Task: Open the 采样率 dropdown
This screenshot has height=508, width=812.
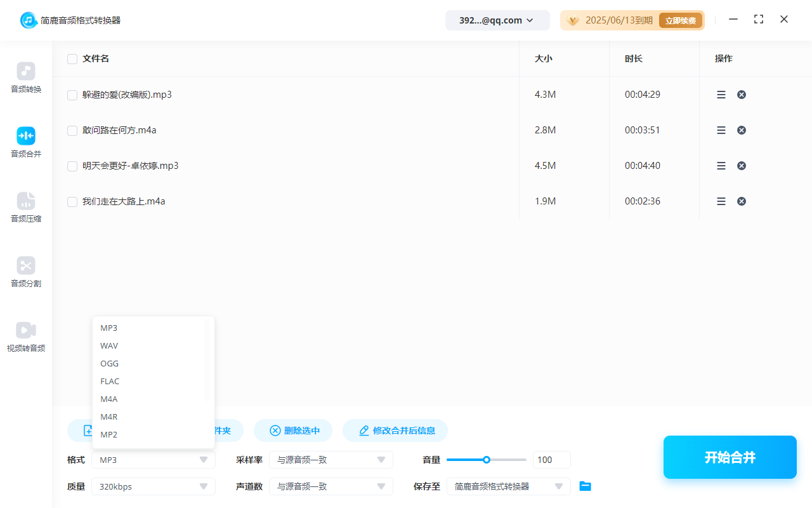Action: click(x=331, y=459)
